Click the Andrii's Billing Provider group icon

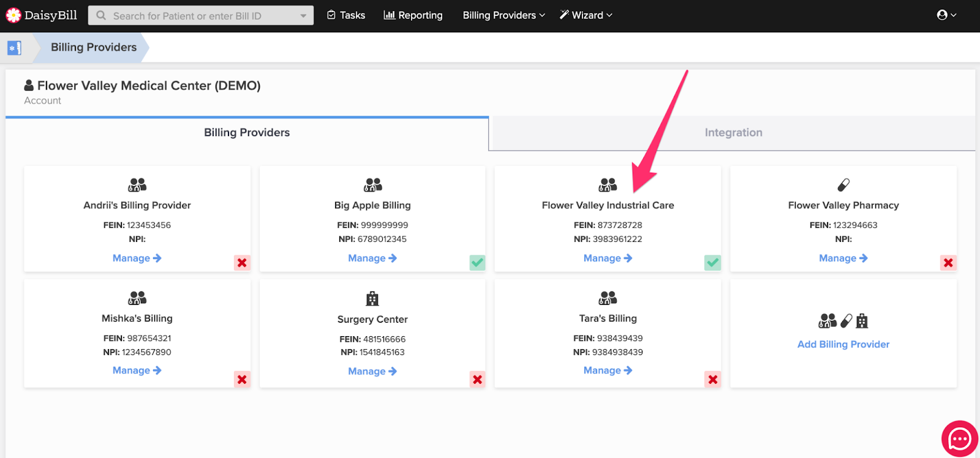pos(137,185)
